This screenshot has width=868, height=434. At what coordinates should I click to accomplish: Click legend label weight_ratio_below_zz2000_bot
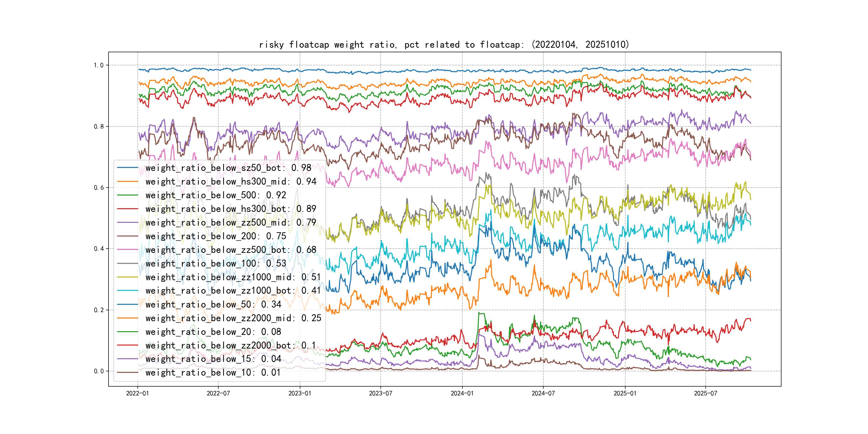click(231, 345)
